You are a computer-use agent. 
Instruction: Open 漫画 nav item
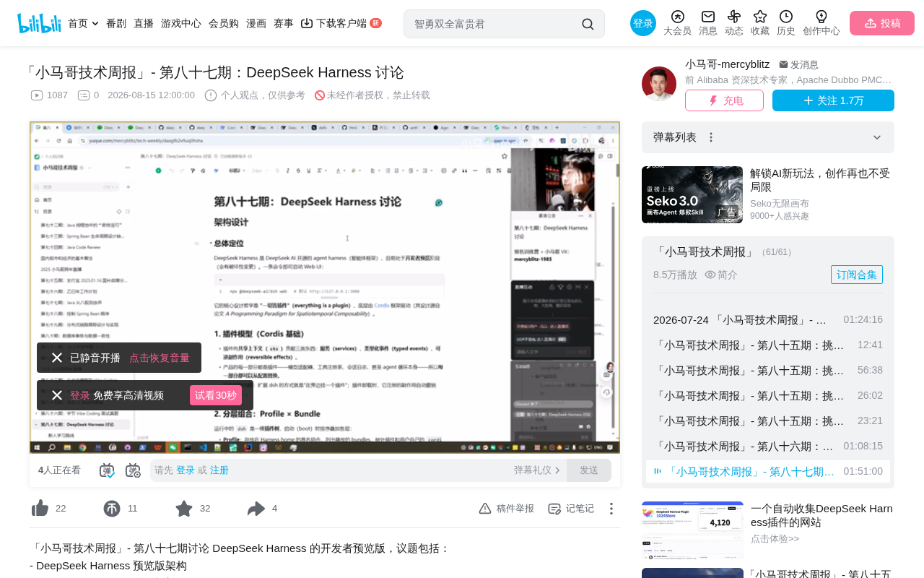256,23
